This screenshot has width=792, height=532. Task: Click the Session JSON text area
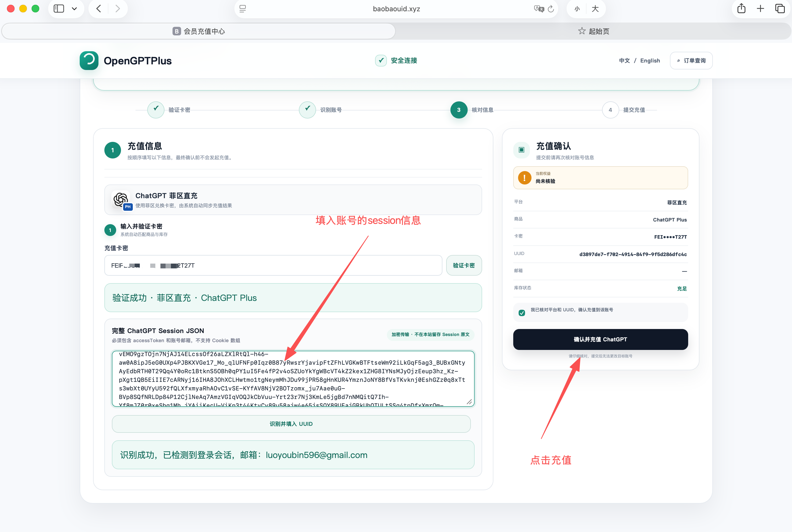tap(293, 379)
